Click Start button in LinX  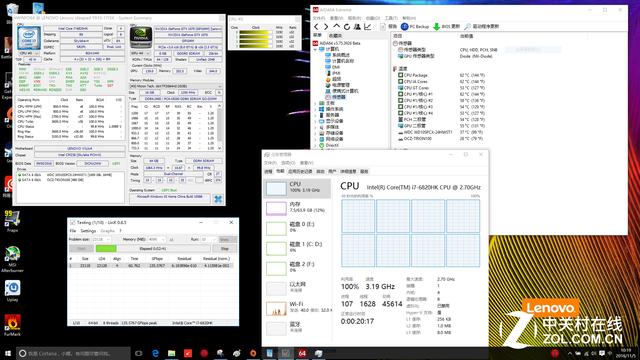[82, 249]
